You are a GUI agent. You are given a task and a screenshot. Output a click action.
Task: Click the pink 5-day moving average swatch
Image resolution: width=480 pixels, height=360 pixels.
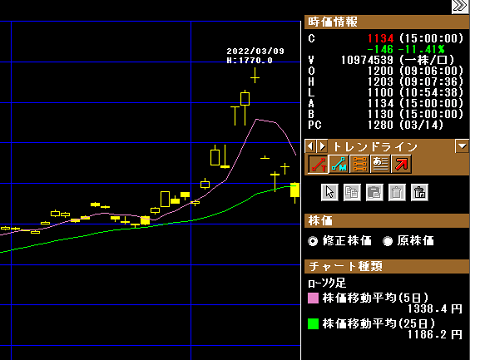coord(313,298)
